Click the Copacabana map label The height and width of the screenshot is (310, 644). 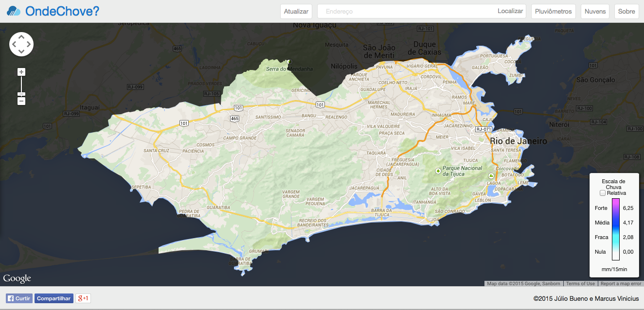(x=509, y=189)
